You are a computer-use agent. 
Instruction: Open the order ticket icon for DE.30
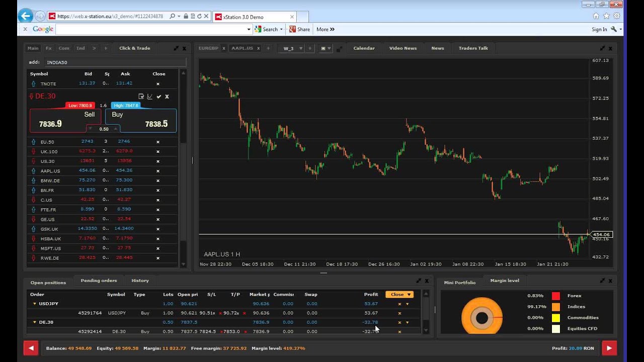click(141, 97)
